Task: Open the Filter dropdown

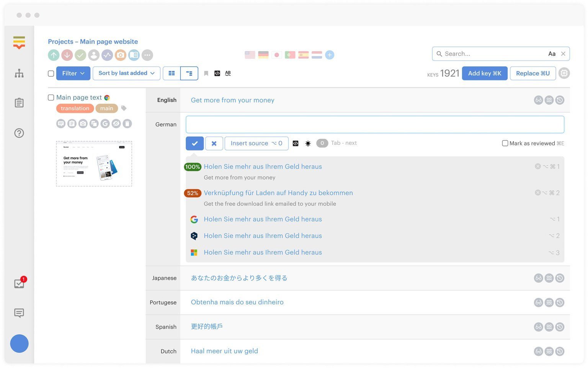Action: click(73, 74)
